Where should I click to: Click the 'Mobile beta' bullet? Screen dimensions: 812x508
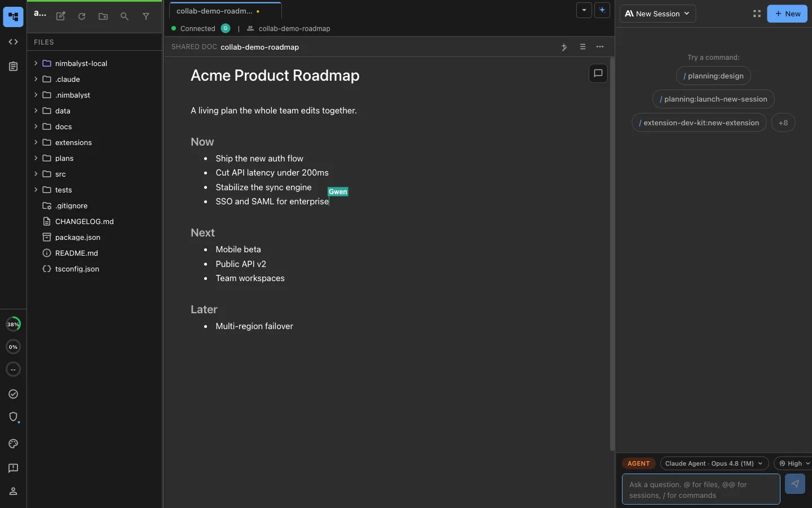pyautogui.click(x=238, y=249)
